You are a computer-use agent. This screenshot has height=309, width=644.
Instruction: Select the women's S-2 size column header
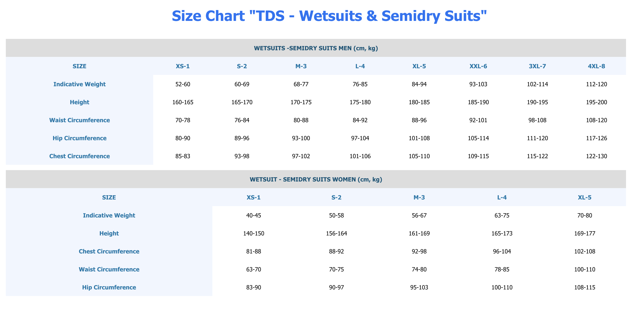(336, 197)
